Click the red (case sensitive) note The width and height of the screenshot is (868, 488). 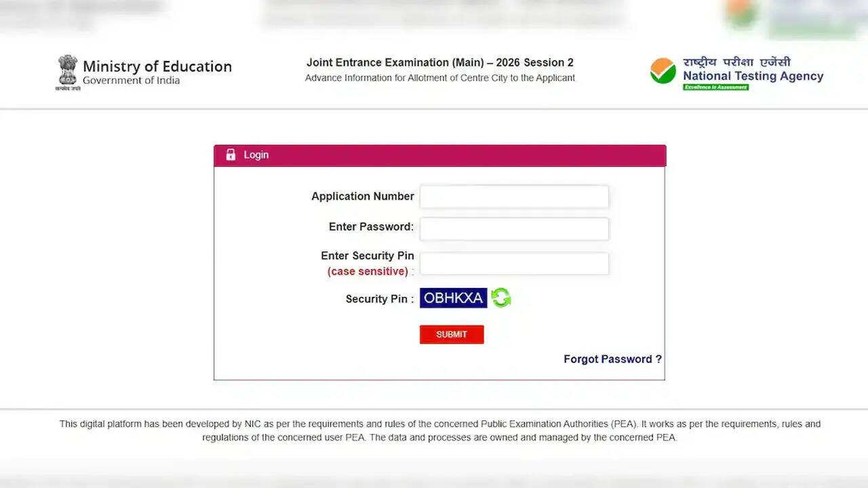tap(368, 271)
